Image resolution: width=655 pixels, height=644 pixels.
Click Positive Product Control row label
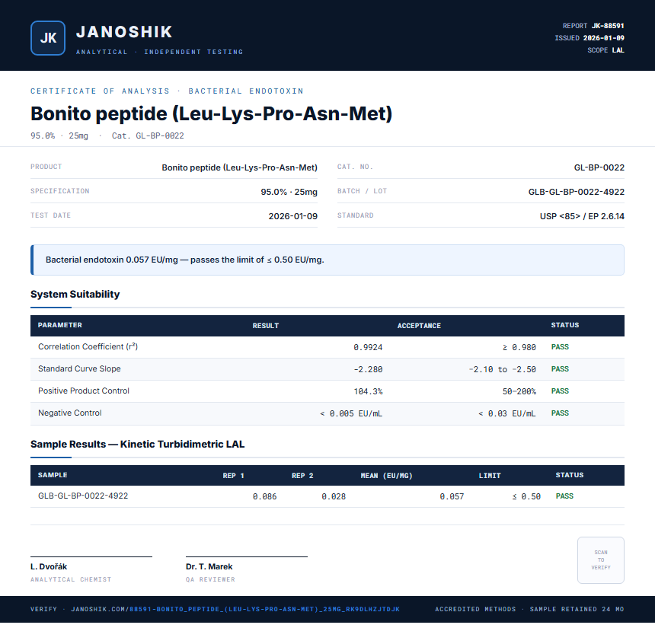click(84, 391)
